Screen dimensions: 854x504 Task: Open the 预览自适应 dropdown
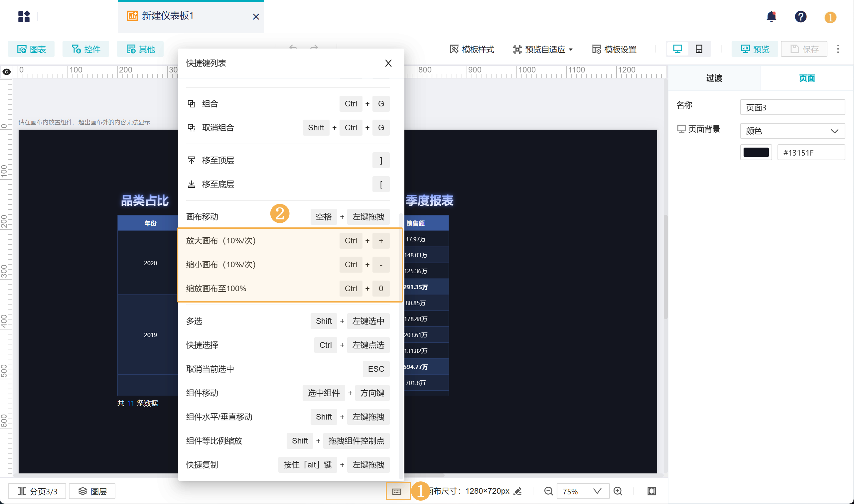[x=543, y=50]
